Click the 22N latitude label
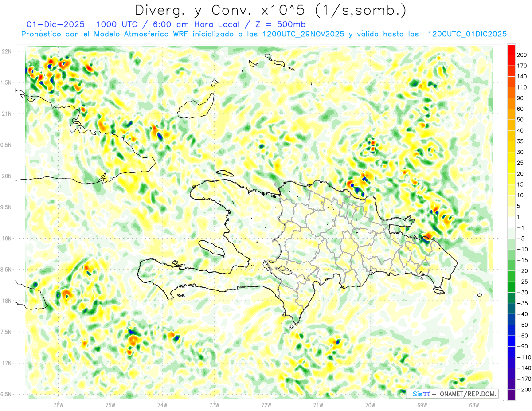 pyautogui.click(x=7, y=51)
